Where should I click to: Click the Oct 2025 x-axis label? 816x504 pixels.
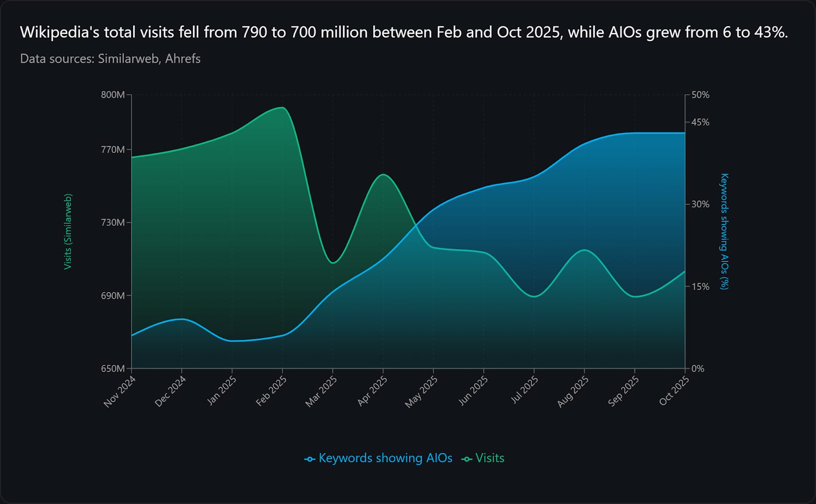[674, 391]
